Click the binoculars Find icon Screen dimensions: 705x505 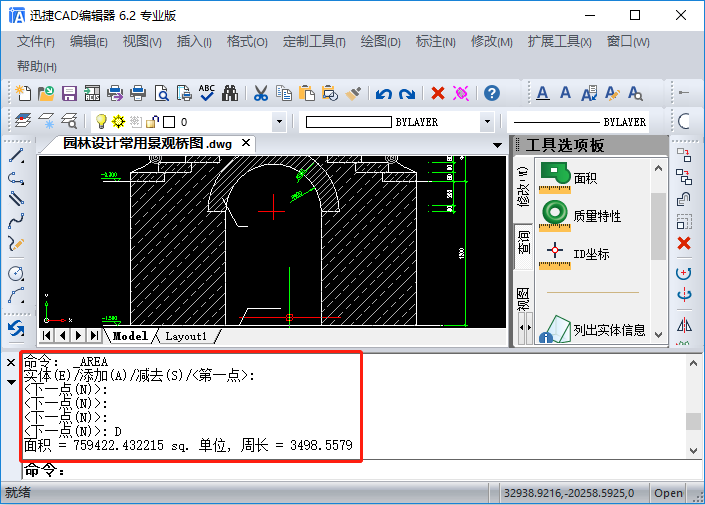pos(230,93)
